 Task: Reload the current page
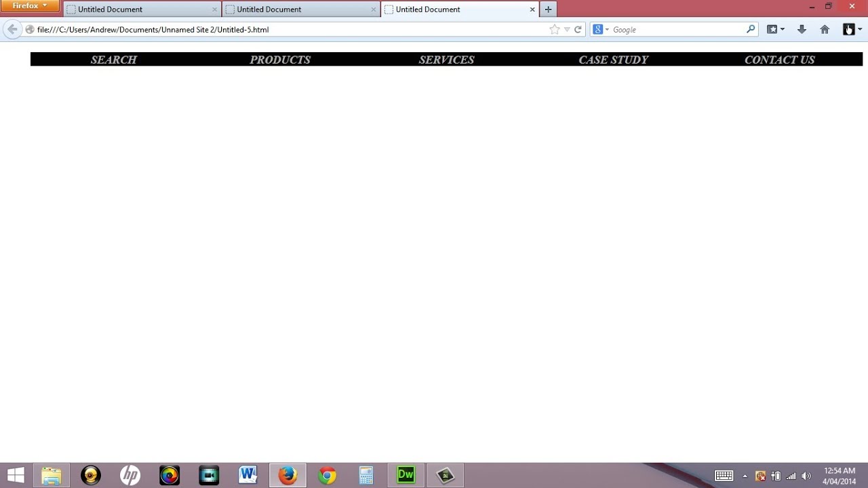(578, 30)
